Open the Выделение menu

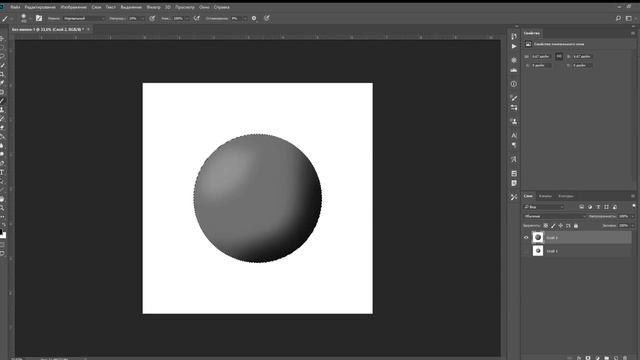[131, 7]
